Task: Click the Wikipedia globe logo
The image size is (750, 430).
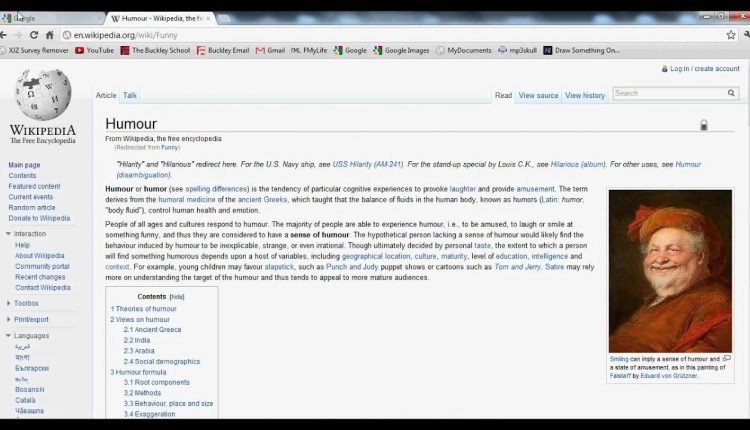Action: [x=43, y=94]
